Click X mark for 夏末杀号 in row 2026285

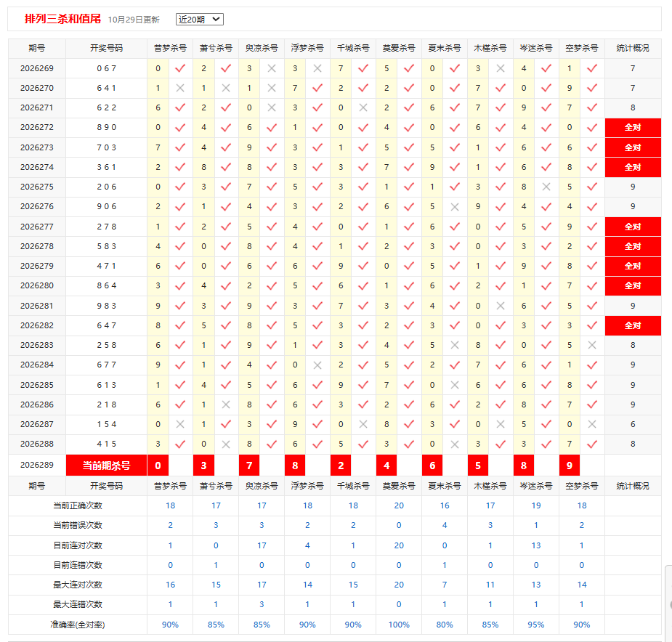(455, 385)
